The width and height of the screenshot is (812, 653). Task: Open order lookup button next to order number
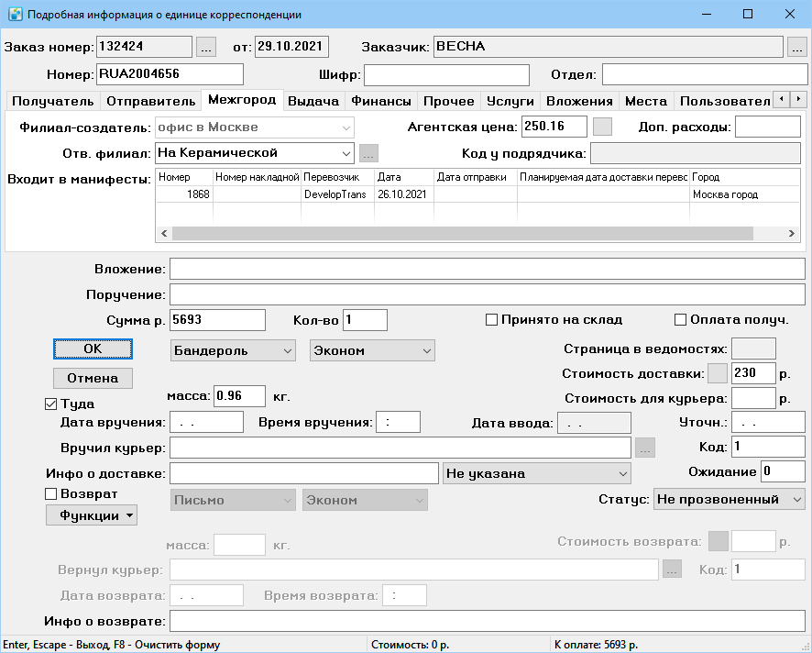click(x=206, y=47)
